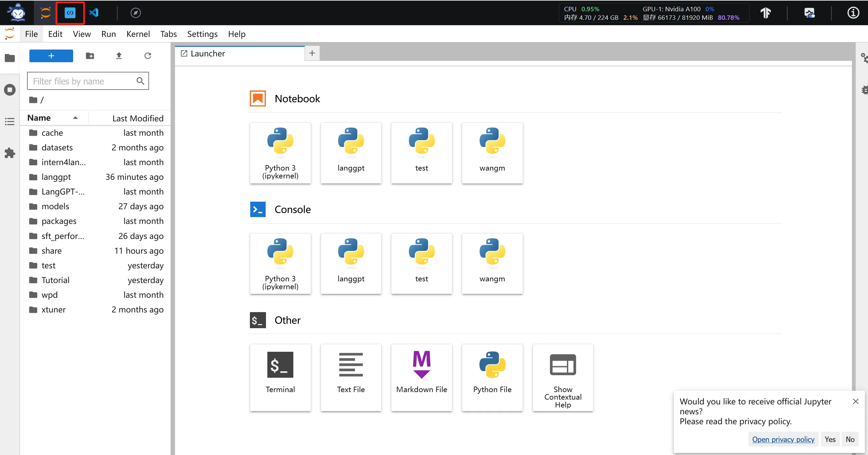Refresh the file browser list
The image size is (868, 455).
[147, 56]
